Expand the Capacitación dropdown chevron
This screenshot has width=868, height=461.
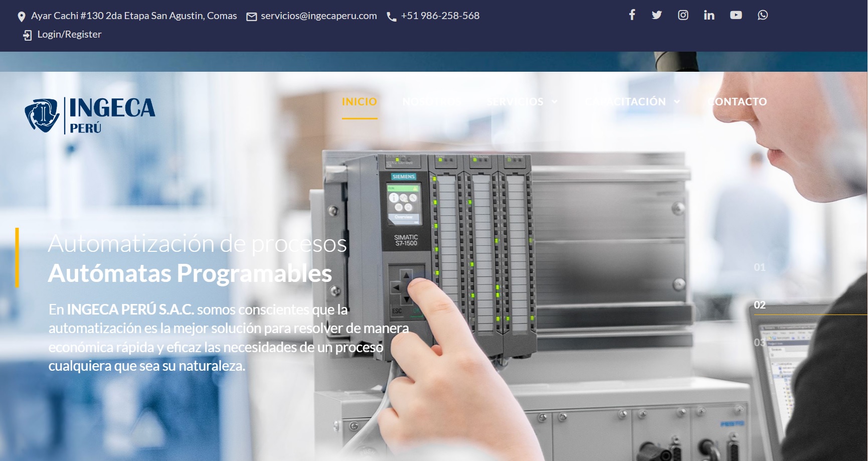point(677,102)
